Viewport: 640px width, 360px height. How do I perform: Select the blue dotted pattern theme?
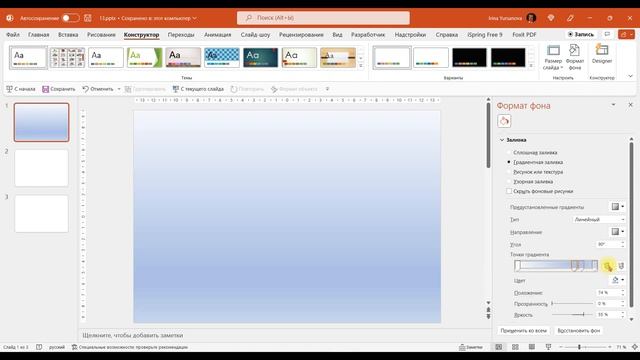coord(222,57)
